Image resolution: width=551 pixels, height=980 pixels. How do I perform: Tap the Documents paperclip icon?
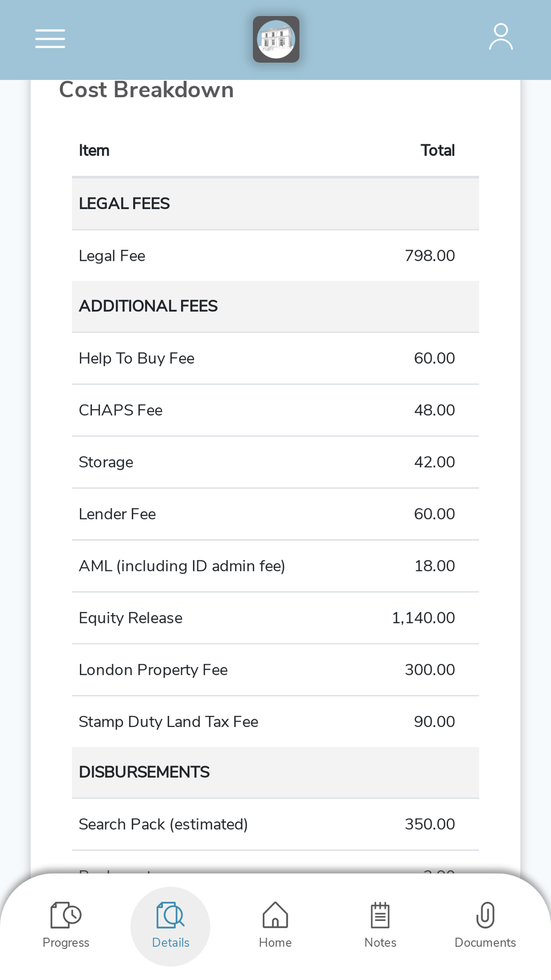tap(485, 915)
